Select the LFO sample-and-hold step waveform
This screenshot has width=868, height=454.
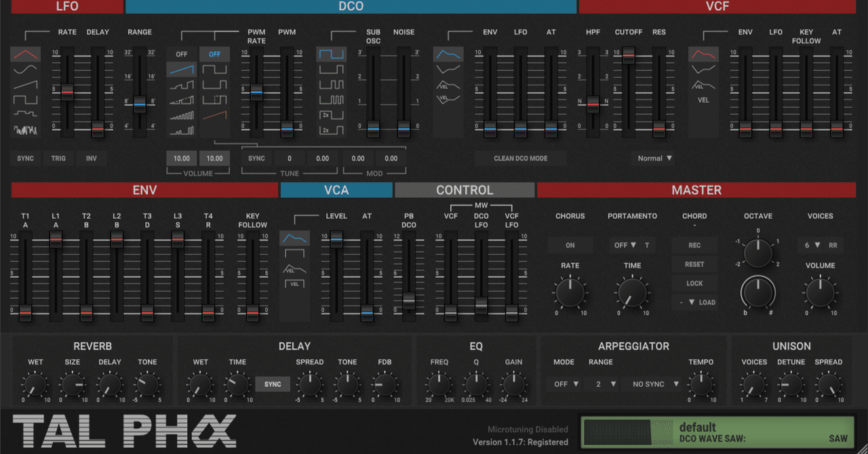(25, 115)
